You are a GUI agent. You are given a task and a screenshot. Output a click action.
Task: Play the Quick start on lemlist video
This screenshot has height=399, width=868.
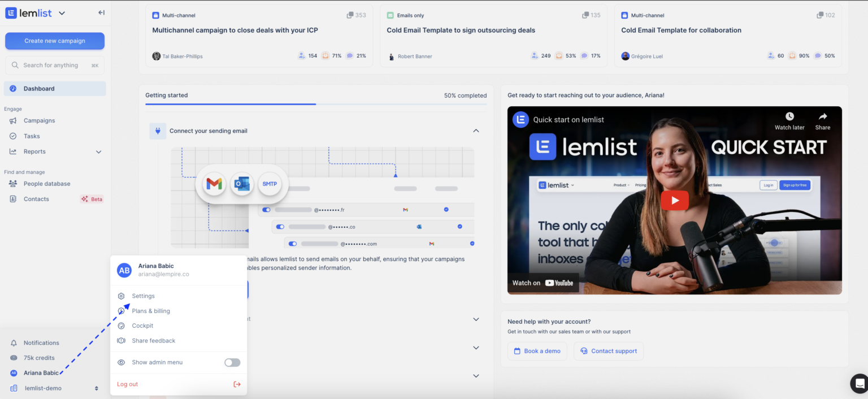click(x=674, y=200)
